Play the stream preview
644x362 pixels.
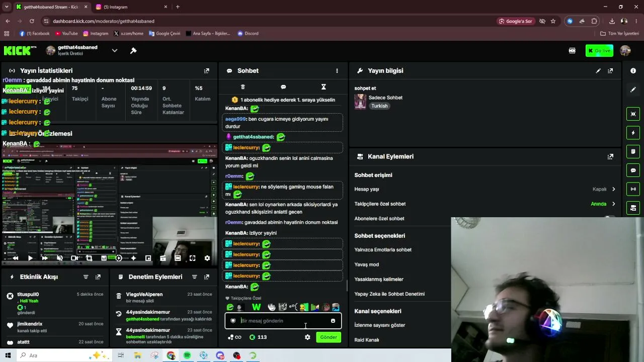(30, 258)
